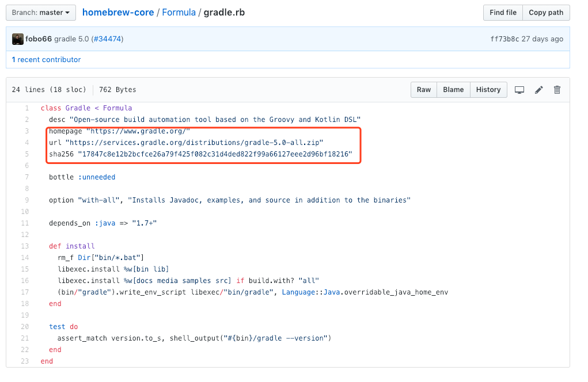Screen dimensions: 588x382
Task: Open commit ff73b8c hash
Action: click(x=504, y=39)
